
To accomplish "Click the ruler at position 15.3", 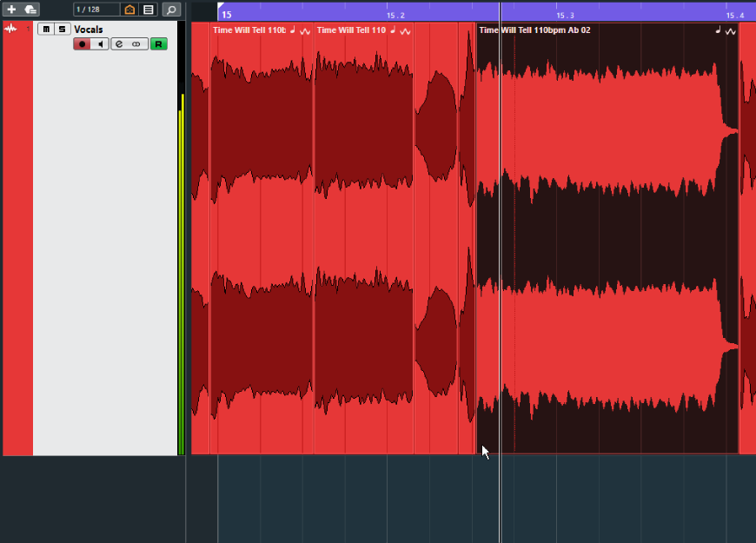I will click(565, 13).
